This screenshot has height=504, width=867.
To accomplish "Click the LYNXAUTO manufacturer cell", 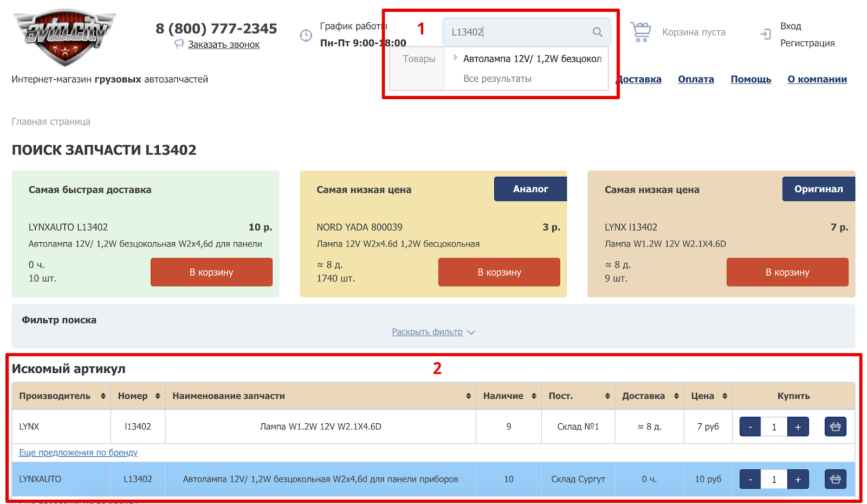I will [x=61, y=479].
